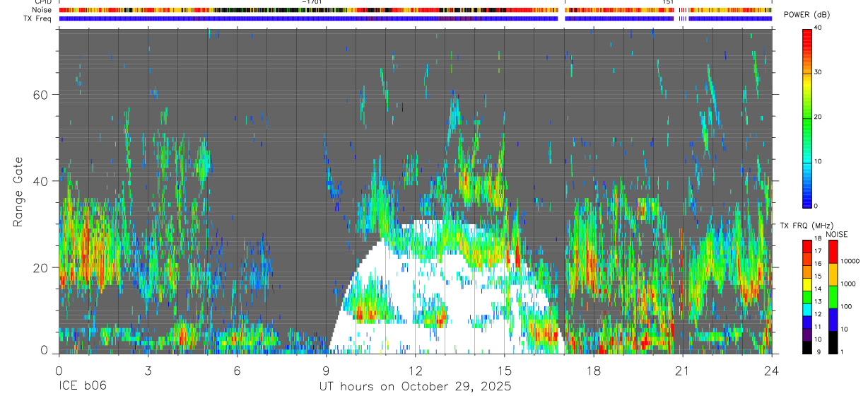Click the 30 tick on power scale

click(x=819, y=72)
